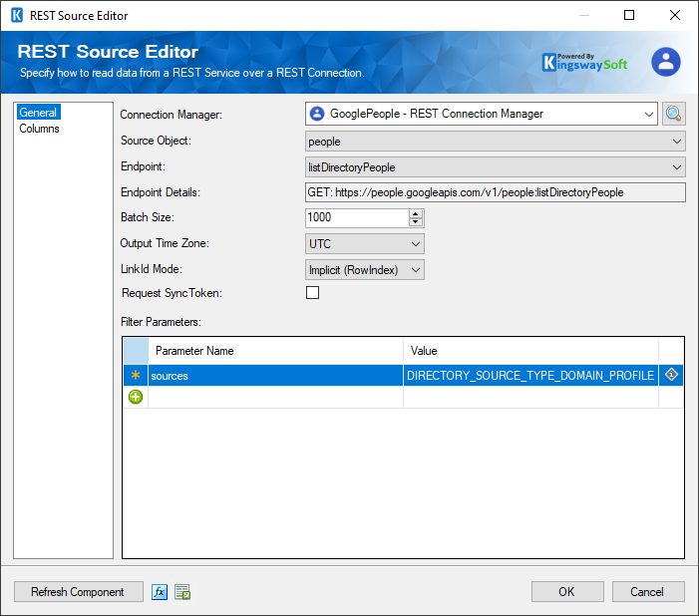The image size is (699, 616).
Task: Click the K app icon in title bar
Action: (x=17, y=16)
